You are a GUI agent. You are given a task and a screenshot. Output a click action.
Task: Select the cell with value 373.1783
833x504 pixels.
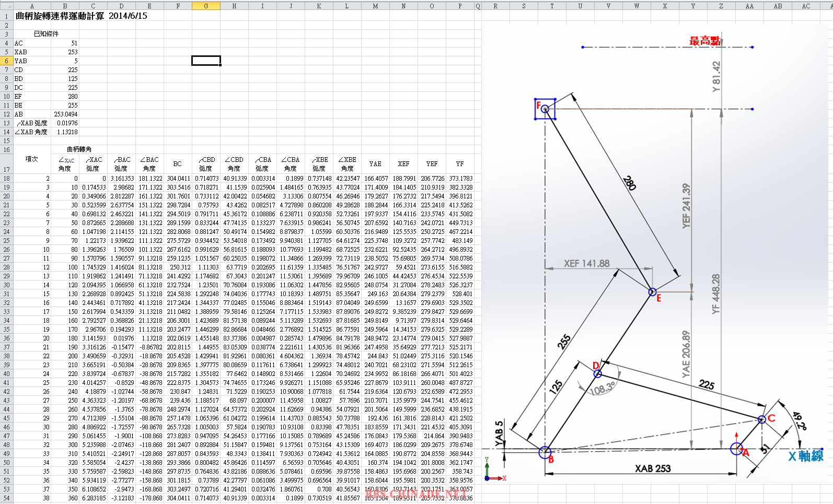(460, 178)
